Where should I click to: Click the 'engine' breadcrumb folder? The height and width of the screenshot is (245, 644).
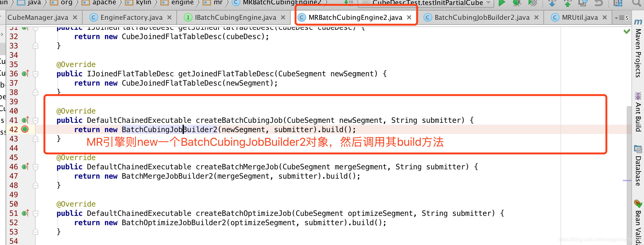(177, 3)
